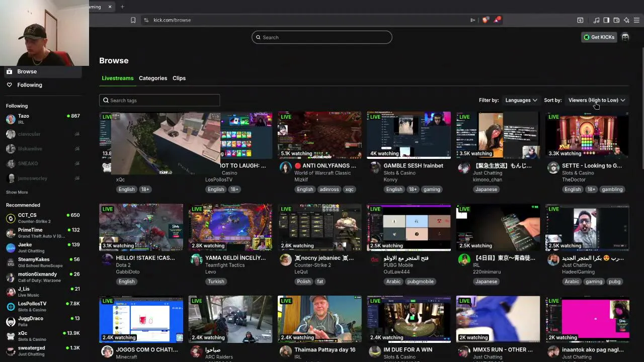Switch to the Livestreams tab
This screenshot has width=644, height=362.
(x=118, y=78)
